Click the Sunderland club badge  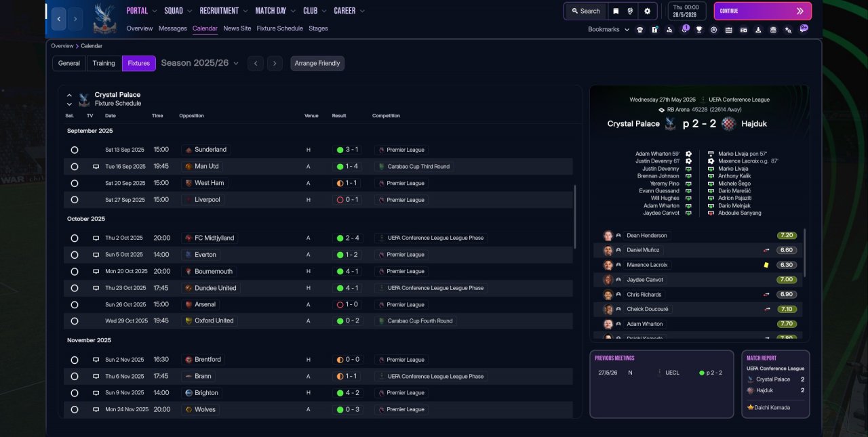(x=189, y=150)
